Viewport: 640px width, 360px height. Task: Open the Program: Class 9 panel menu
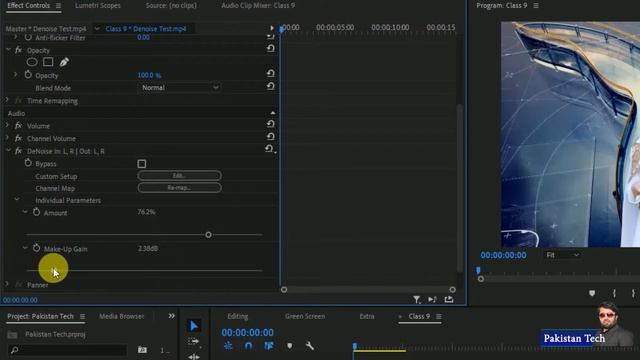point(536,6)
